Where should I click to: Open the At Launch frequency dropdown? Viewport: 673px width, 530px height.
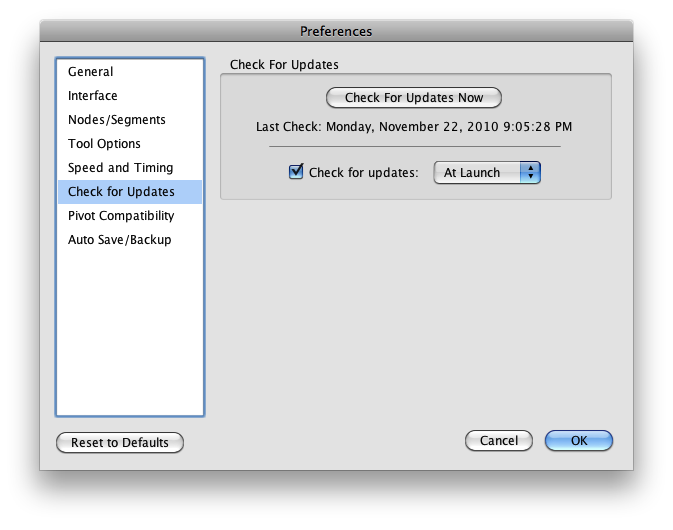487,173
